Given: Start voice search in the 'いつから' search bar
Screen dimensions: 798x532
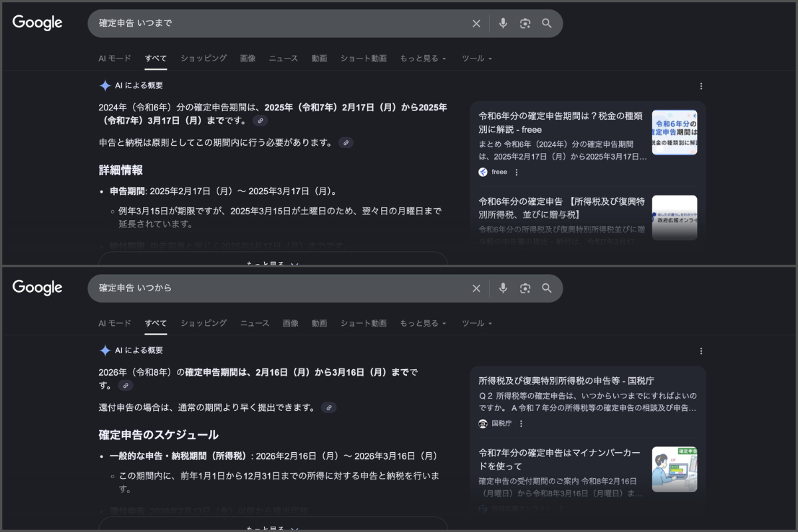Looking at the screenshot, I should 503,288.
